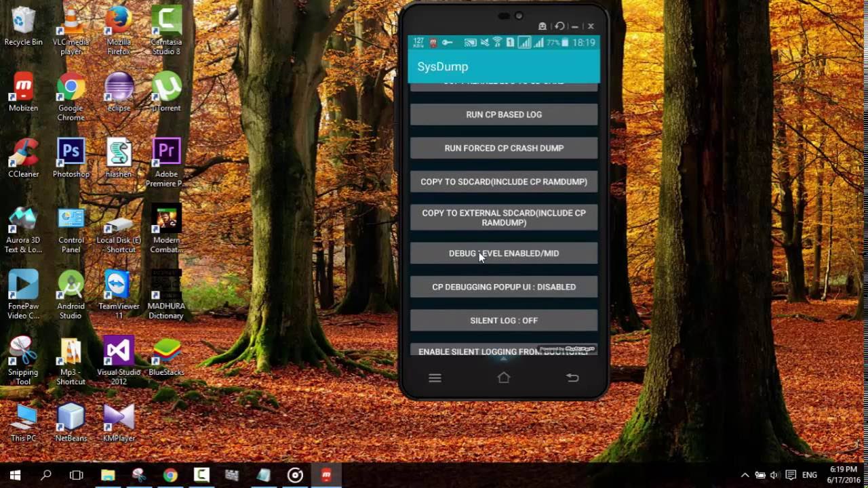Tap COPY TO EXTERNAL SDCARD button

pyautogui.click(x=504, y=218)
